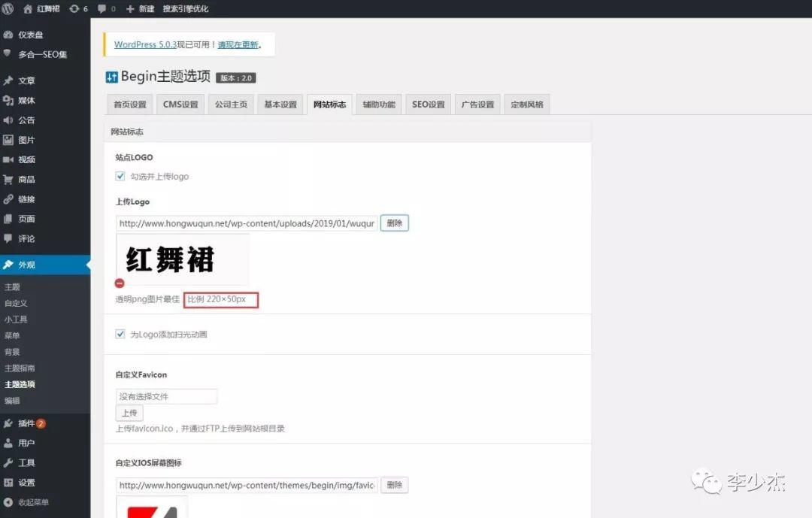
Task: Open the site home 红舞裙 link
Action: point(41,9)
